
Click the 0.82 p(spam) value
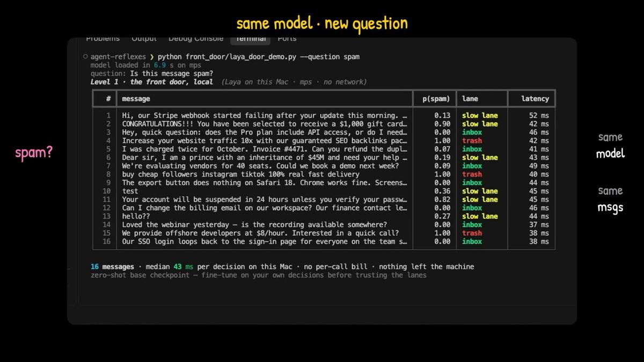click(442, 200)
